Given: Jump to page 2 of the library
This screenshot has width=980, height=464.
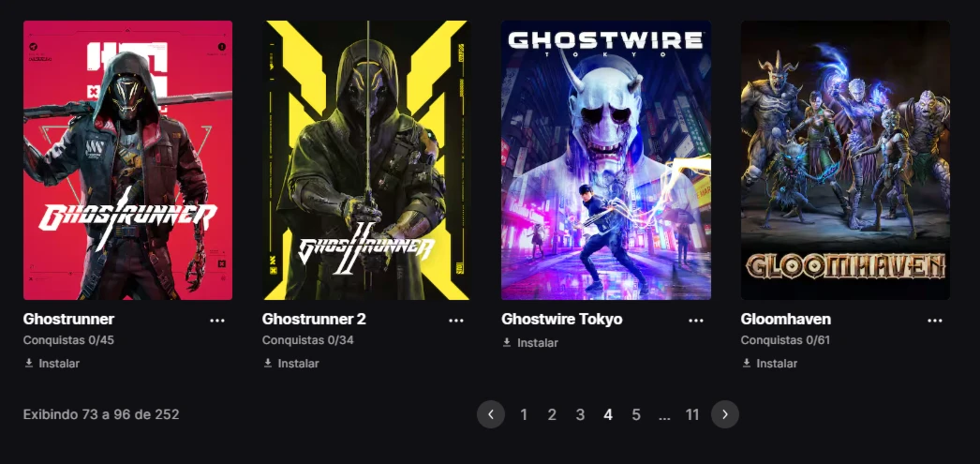Looking at the screenshot, I should [x=552, y=414].
